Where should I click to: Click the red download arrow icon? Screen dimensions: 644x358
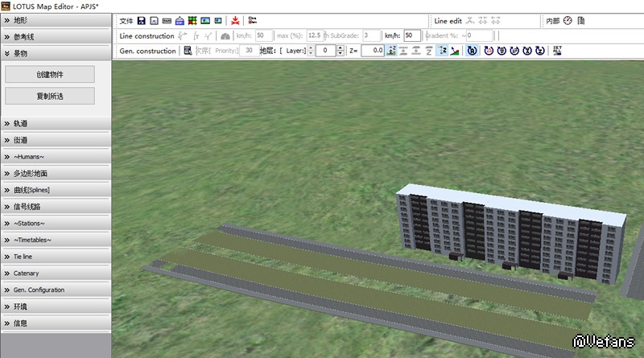tap(235, 20)
